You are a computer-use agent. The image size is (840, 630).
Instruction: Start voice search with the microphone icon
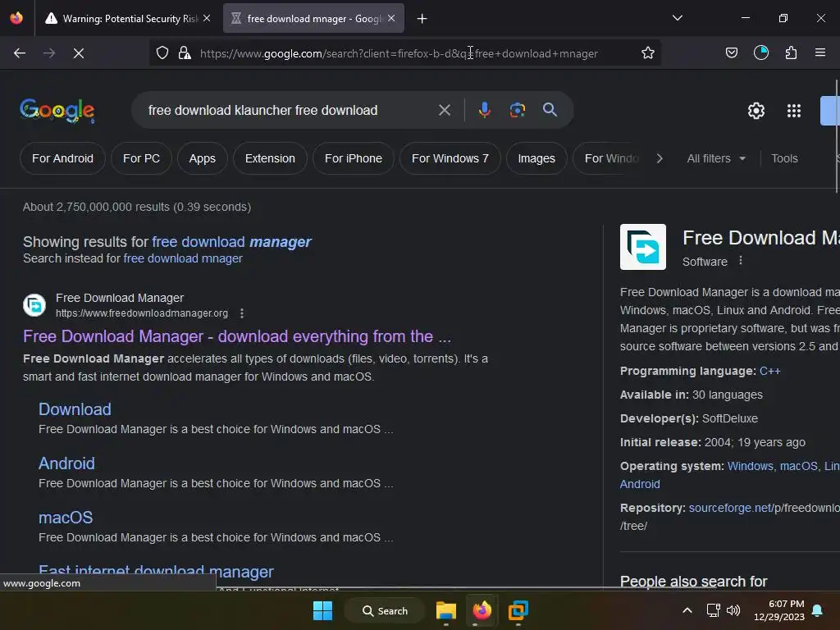tap(484, 110)
